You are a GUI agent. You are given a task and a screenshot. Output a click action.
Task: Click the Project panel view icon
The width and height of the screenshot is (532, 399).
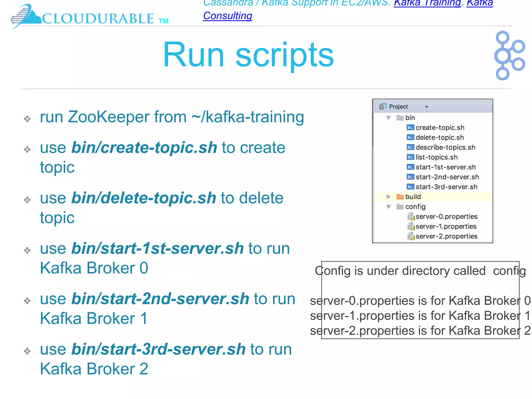383,107
